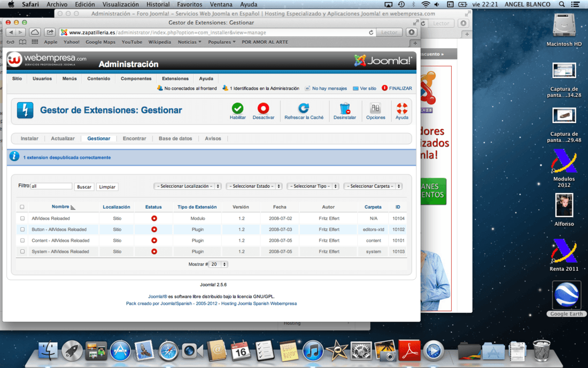The image size is (588, 368).
Task: Check the Button - AllVideos Reloaded checkbox
Action: click(22, 229)
